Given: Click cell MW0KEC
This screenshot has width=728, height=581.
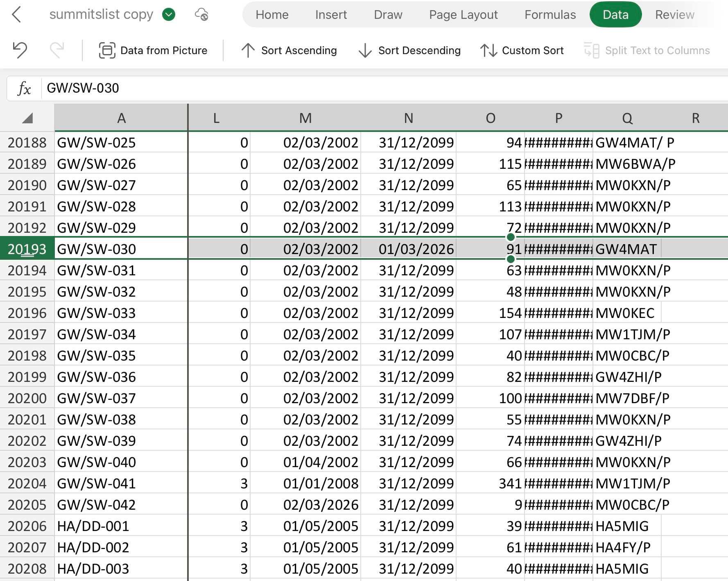Looking at the screenshot, I should click(x=627, y=313).
